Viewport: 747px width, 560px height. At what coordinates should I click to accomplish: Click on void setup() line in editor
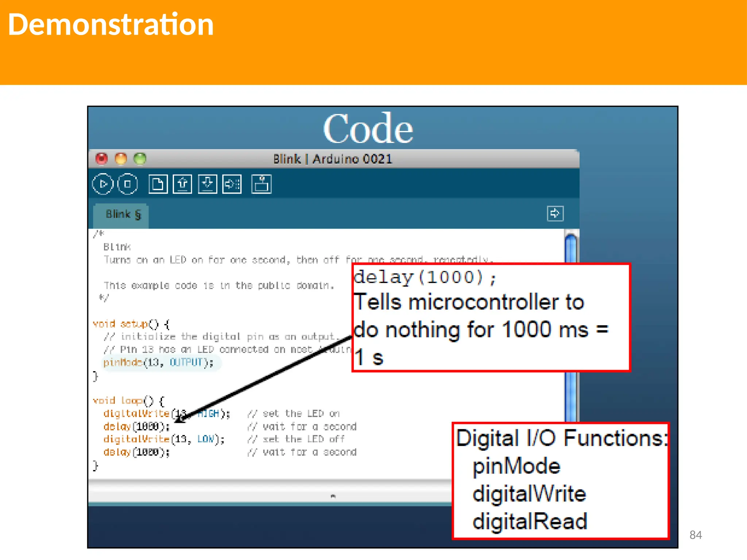coord(131,324)
